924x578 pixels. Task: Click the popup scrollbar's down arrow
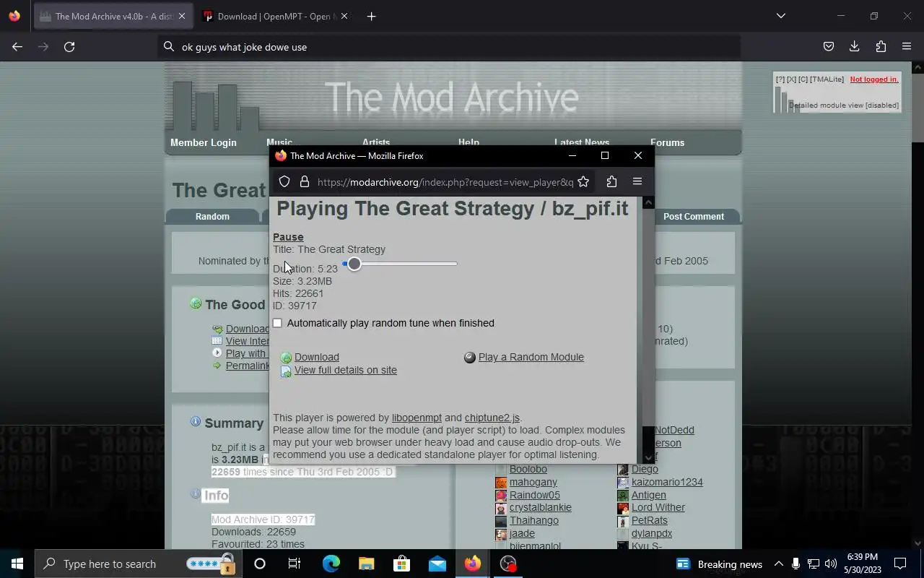coord(648,457)
